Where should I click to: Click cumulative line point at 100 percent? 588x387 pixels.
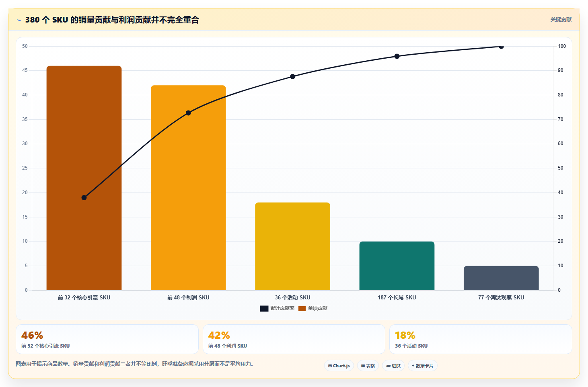(501, 47)
